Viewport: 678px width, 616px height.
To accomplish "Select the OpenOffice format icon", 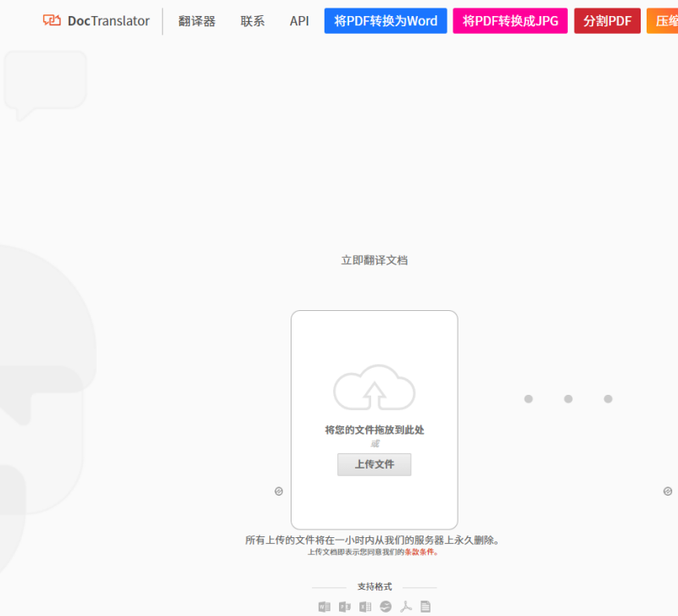I will pos(386,606).
